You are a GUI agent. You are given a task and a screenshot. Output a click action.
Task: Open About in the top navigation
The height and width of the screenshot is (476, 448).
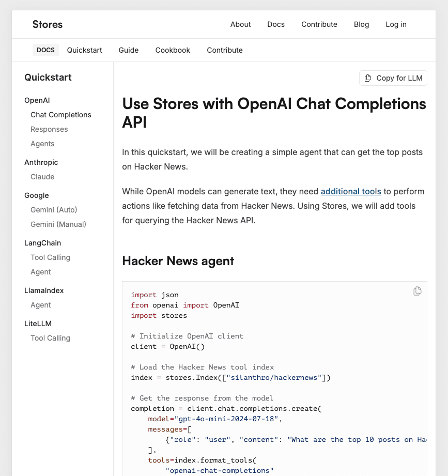[x=240, y=24]
